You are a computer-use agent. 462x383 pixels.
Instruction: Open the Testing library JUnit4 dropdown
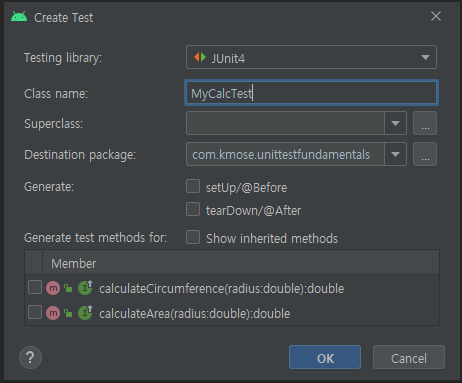pyautogui.click(x=311, y=57)
